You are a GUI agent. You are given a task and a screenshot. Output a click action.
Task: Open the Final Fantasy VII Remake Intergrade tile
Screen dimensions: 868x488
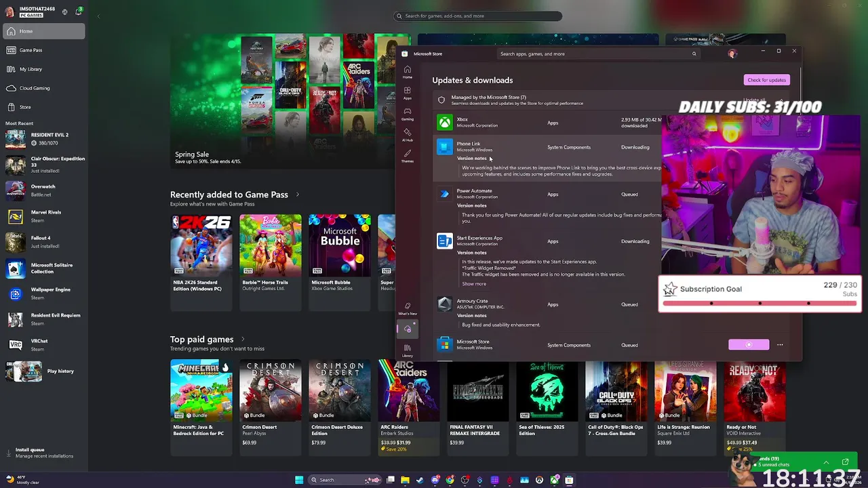click(x=477, y=408)
